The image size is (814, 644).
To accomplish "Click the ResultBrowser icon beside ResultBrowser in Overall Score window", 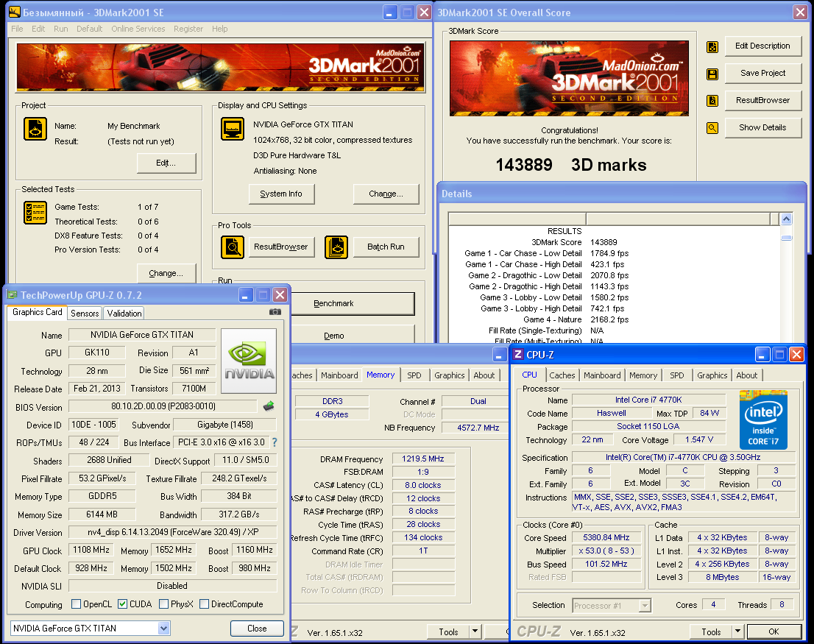I will coord(712,101).
